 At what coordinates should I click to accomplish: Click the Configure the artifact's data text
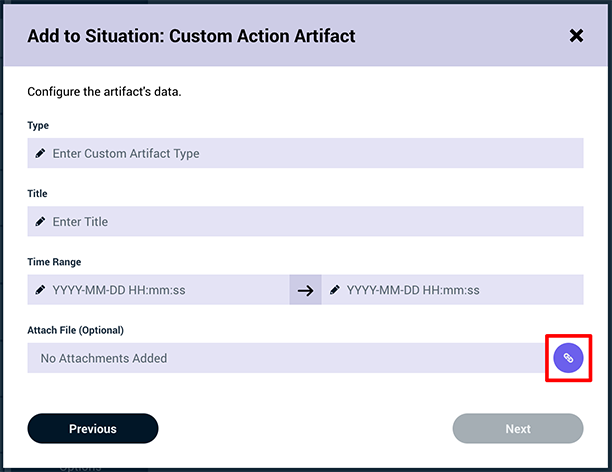(104, 92)
